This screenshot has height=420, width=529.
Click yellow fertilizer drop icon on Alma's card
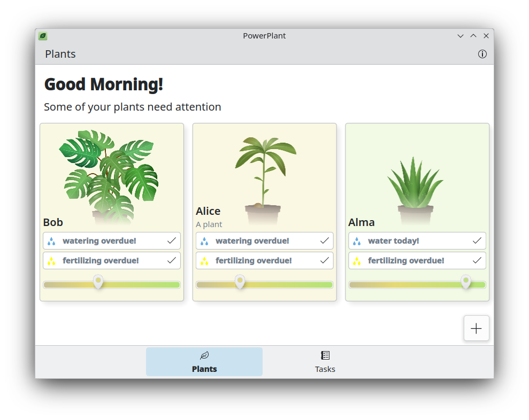point(357,261)
